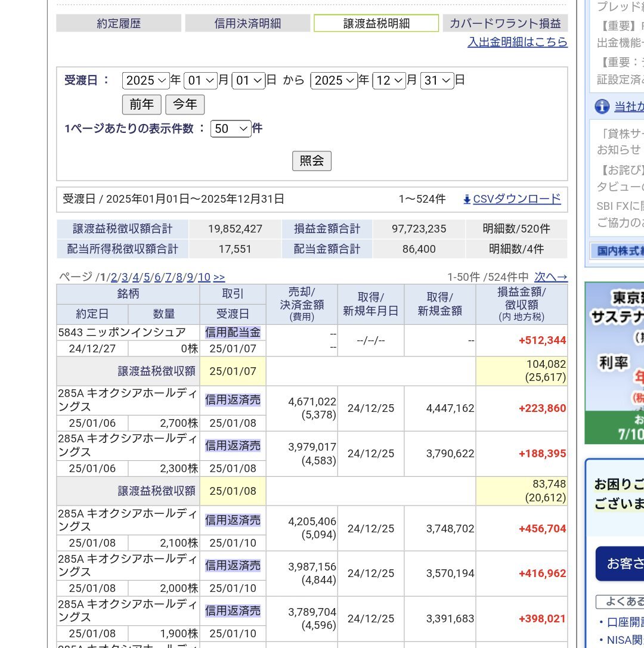Image resolution: width=644 pixels, height=648 pixels.
Task: Click the CSVダウンロード link
Action: tap(516, 199)
